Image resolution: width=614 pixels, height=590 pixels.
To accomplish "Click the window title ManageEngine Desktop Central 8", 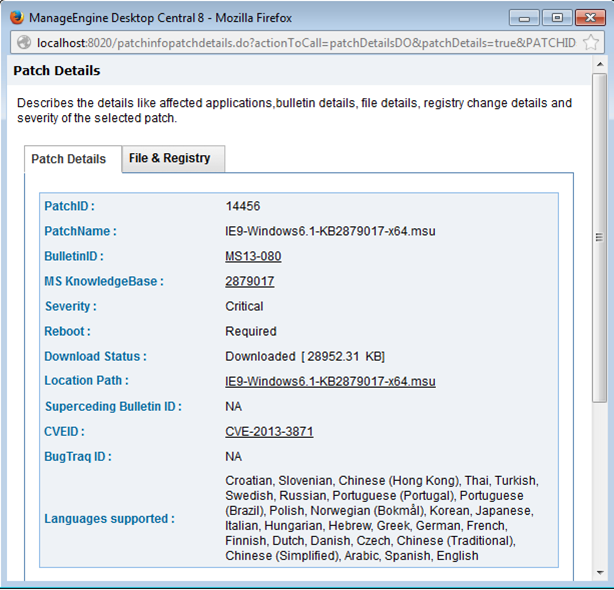I will [160, 18].
